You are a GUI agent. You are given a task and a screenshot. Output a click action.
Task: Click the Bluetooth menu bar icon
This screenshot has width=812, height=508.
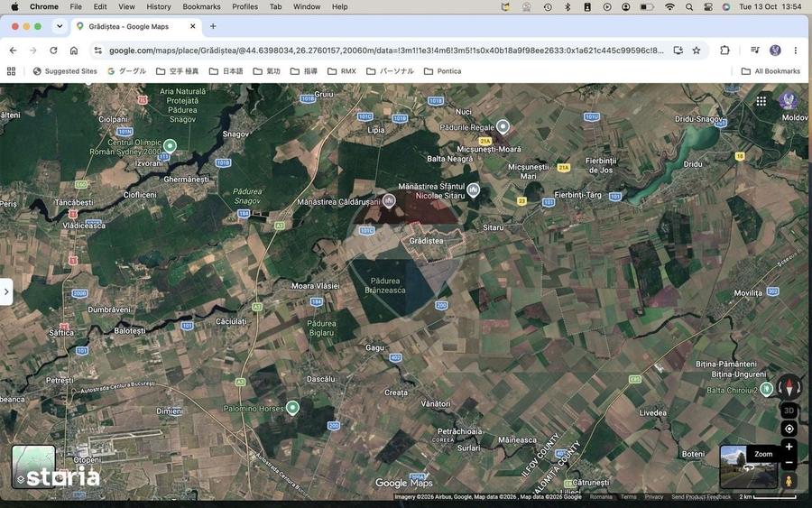point(567,6)
